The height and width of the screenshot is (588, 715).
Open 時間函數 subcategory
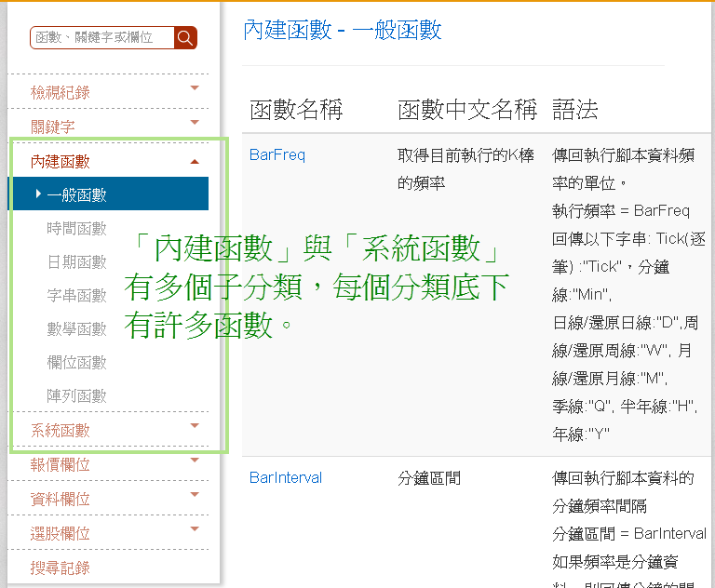click(76, 228)
